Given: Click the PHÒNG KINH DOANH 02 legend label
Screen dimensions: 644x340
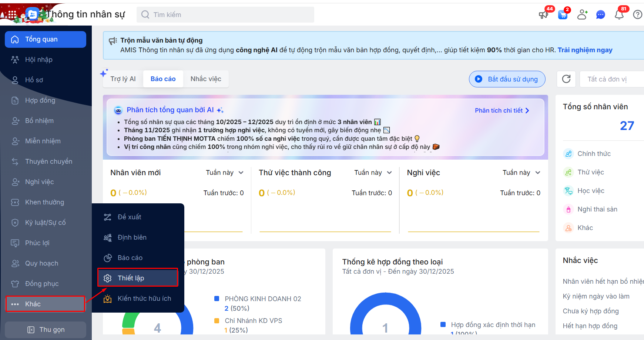Looking at the screenshot, I should point(263,299).
